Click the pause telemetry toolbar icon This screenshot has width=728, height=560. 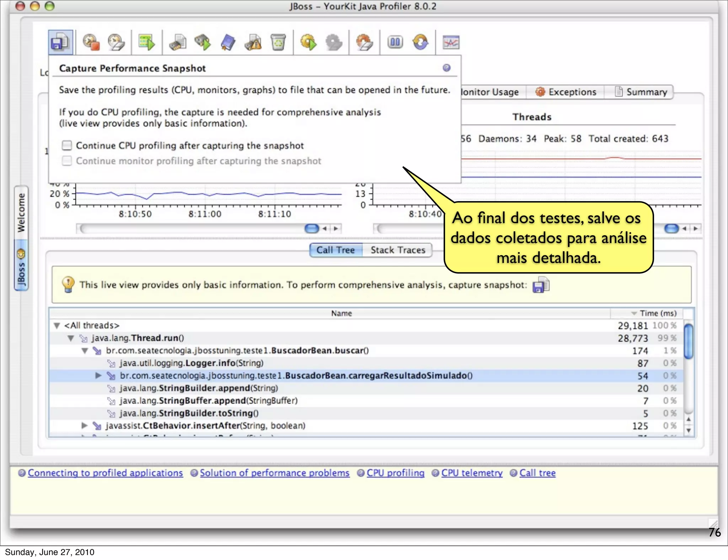click(395, 43)
